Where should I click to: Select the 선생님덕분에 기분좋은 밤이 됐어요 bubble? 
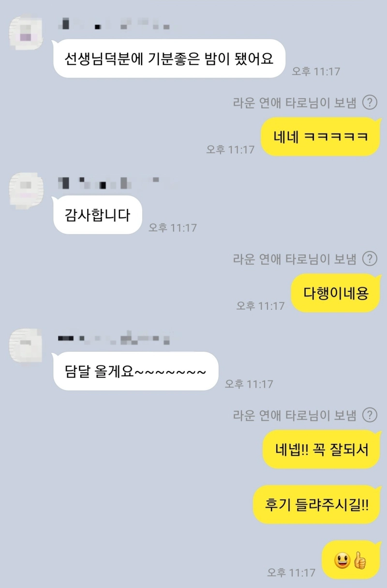click(x=169, y=59)
